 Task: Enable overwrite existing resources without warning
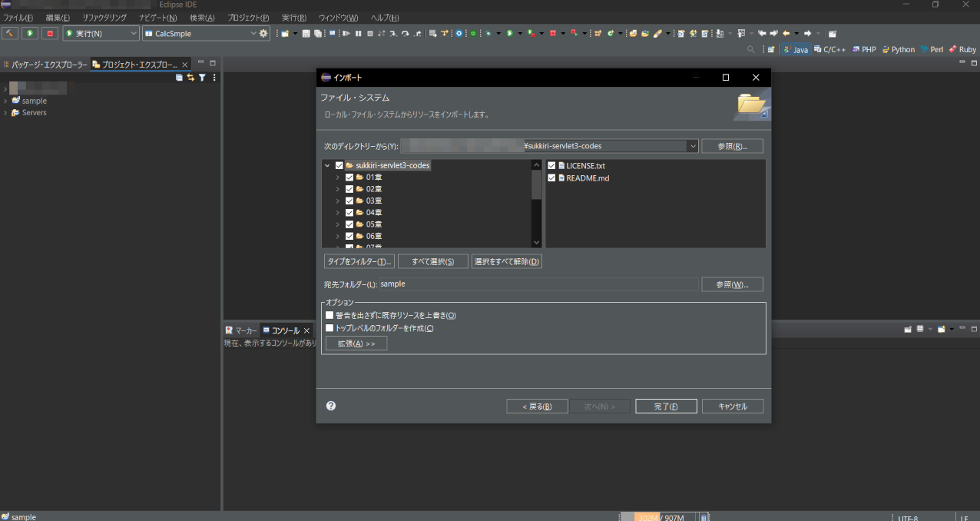[329, 315]
